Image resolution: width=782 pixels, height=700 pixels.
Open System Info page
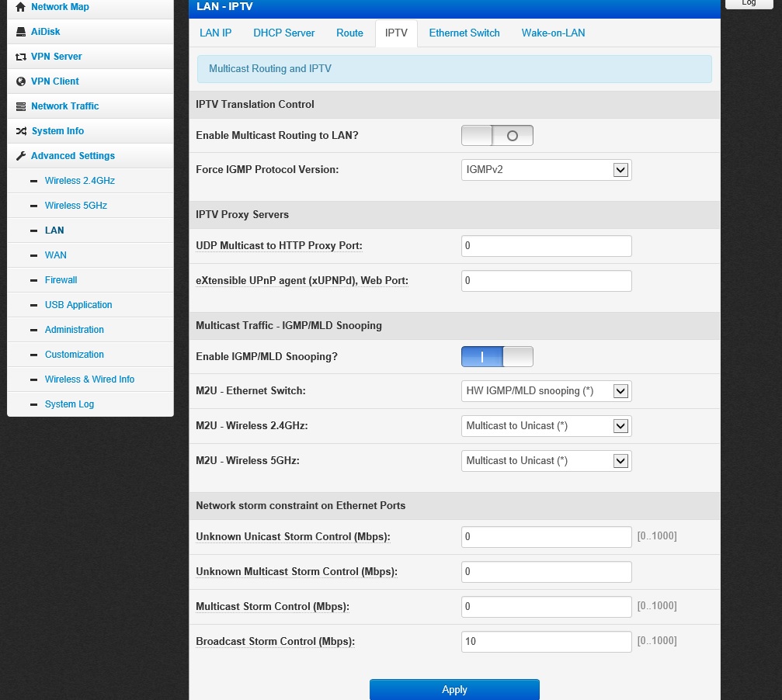pos(57,131)
